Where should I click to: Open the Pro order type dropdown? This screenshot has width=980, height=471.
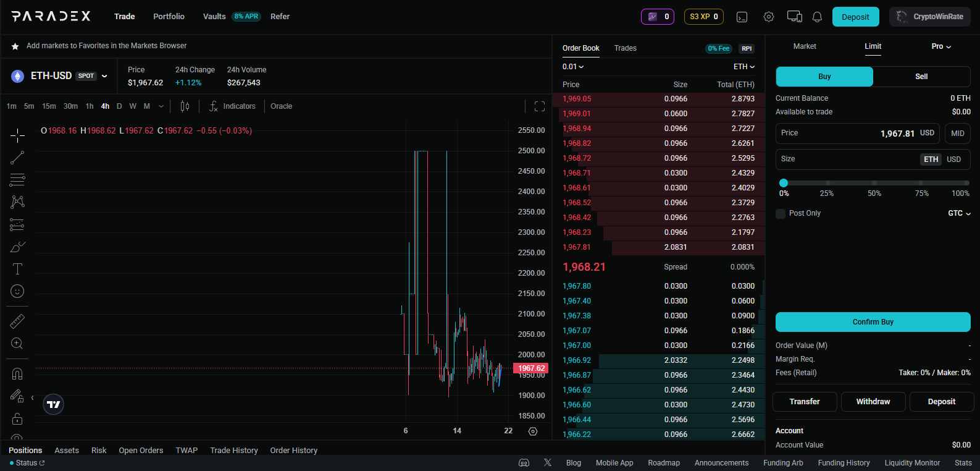[941, 46]
